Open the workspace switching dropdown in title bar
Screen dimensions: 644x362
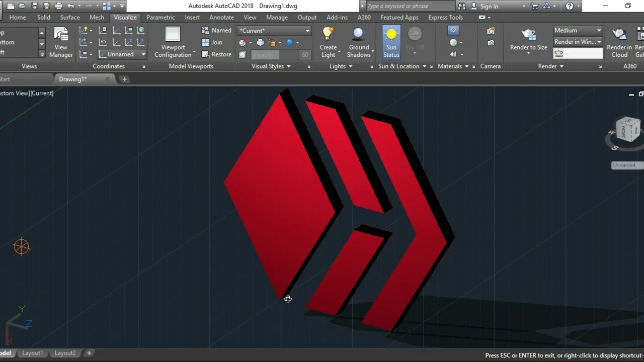[114, 6]
